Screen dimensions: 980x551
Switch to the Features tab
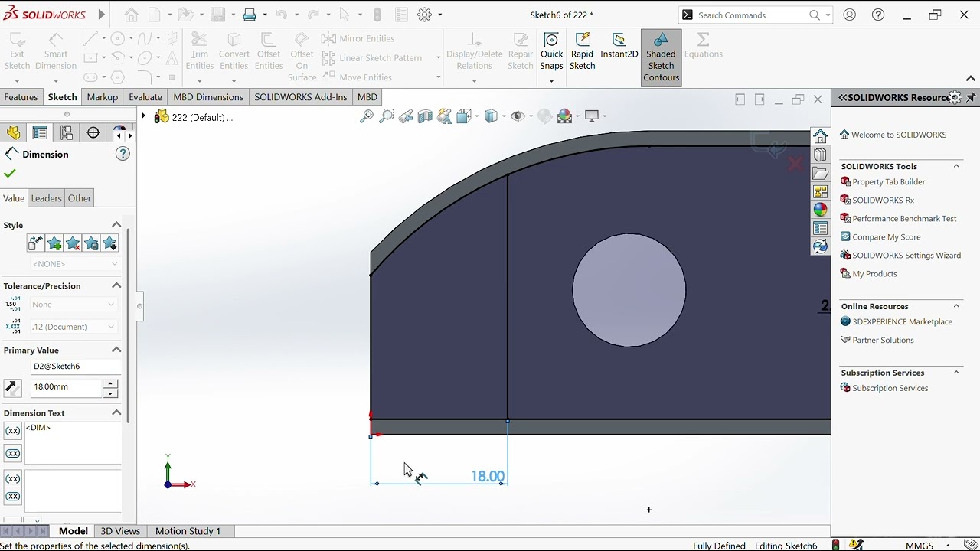pyautogui.click(x=21, y=97)
